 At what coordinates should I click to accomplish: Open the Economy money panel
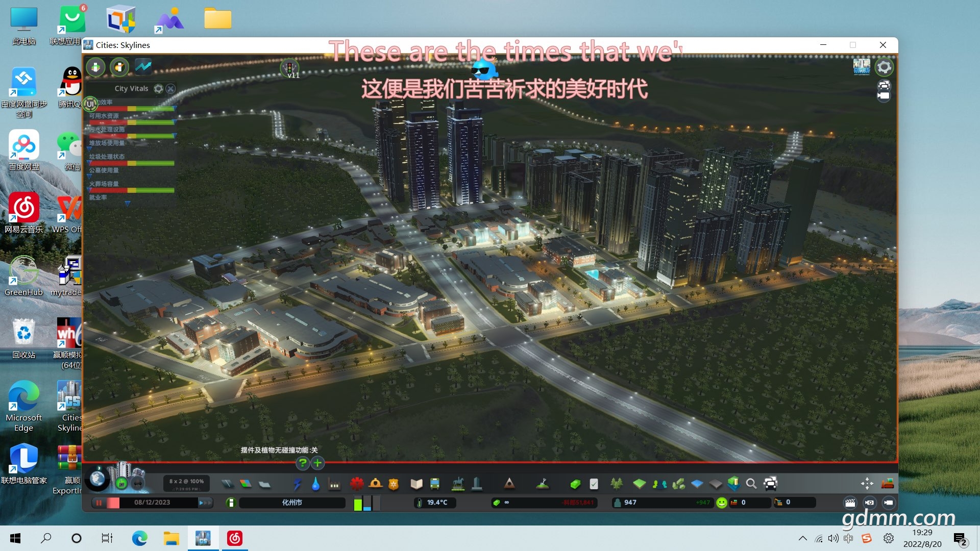point(575,484)
